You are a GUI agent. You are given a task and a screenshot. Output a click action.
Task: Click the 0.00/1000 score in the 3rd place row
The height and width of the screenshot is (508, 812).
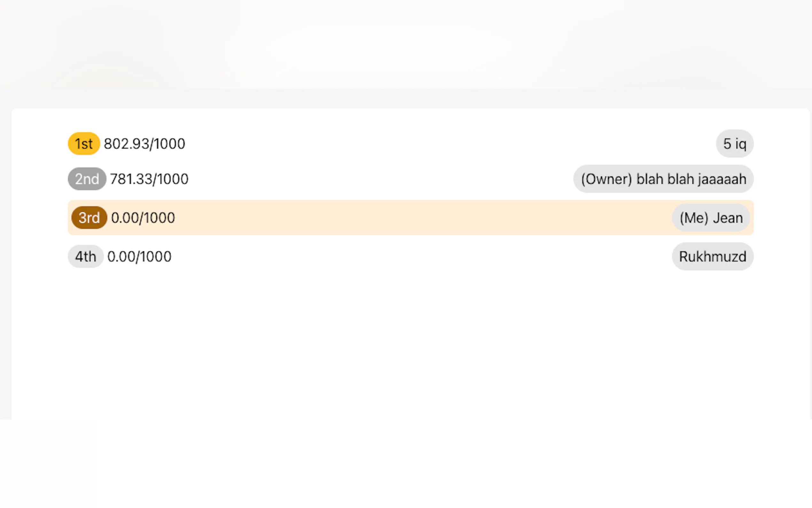[143, 218]
